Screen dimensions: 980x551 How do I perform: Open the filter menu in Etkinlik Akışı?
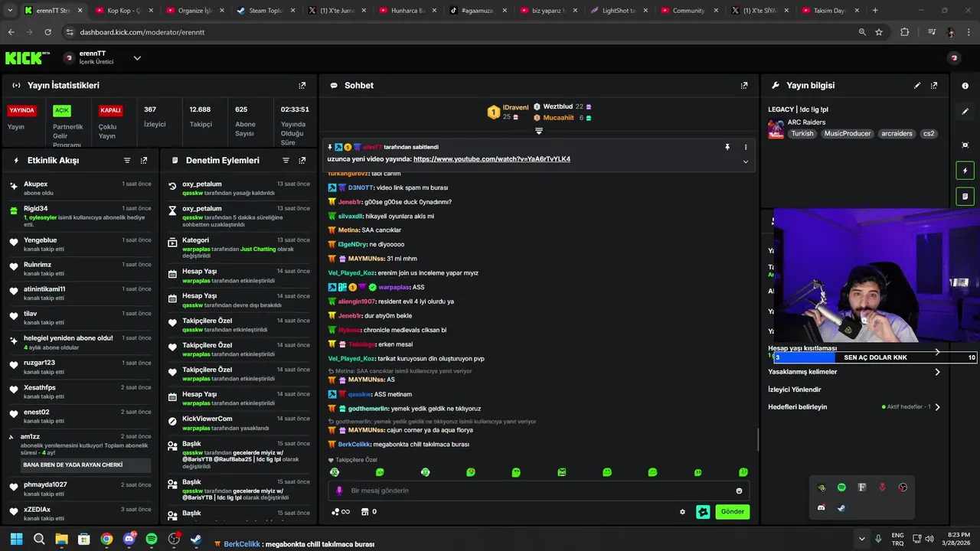point(127,161)
